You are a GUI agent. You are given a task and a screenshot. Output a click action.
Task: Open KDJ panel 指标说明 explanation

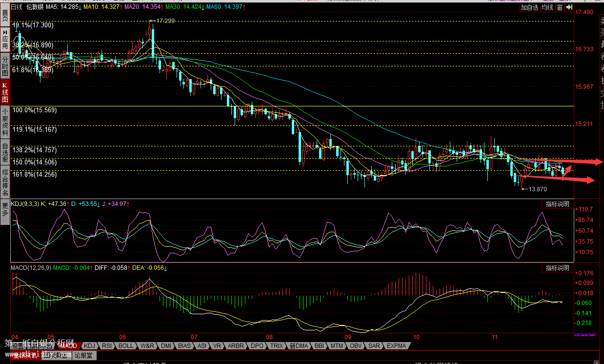point(557,204)
